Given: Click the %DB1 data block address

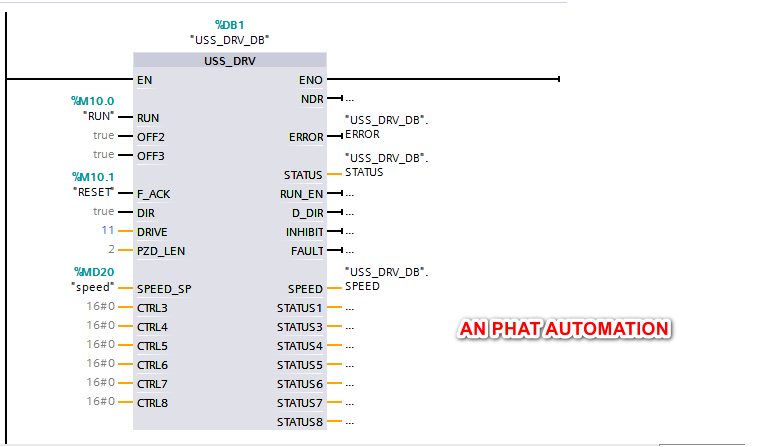Looking at the screenshot, I should point(229,24).
